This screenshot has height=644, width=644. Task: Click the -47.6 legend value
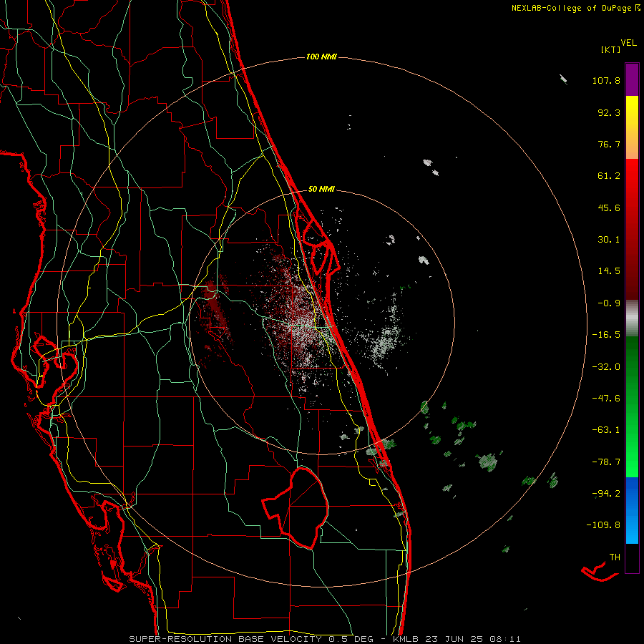pyautogui.click(x=606, y=399)
